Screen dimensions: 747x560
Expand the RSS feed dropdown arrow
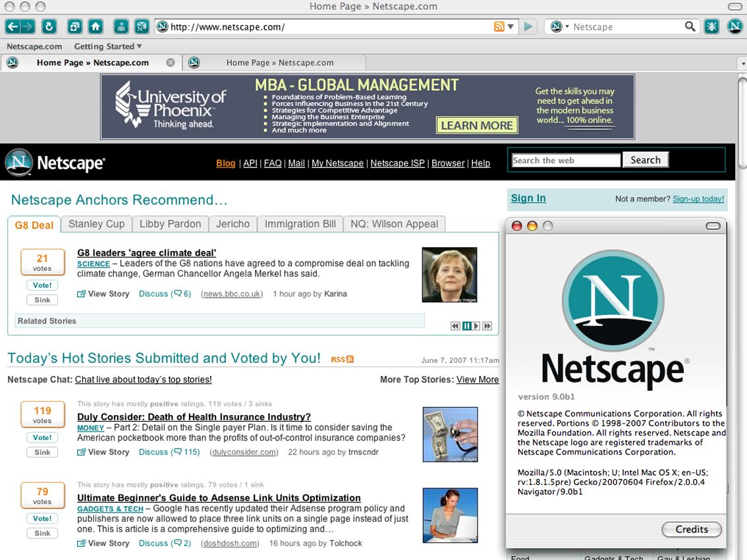[x=510, y=26]
